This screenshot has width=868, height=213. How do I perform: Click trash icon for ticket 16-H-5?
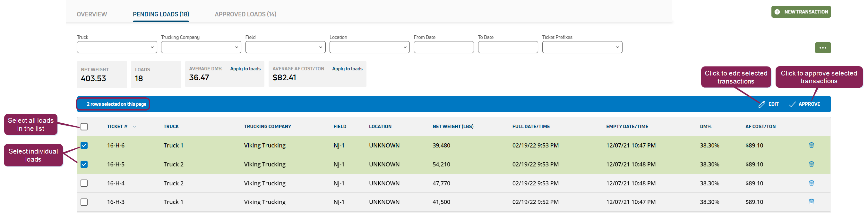(811, 164)
